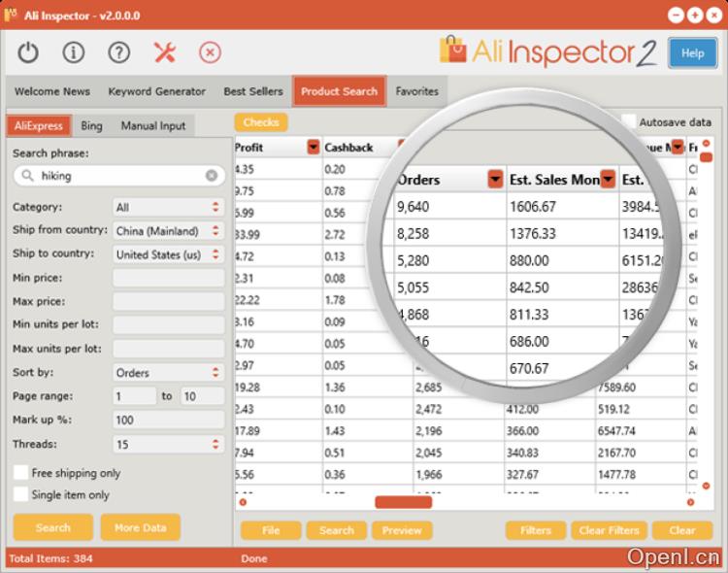Click the Search button below results table
This screenshot has height=573, width=728.
[337, 530]
